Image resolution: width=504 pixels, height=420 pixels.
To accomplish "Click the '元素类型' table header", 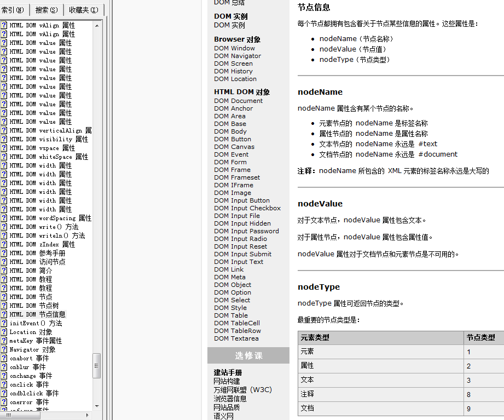I will point(380,338).
